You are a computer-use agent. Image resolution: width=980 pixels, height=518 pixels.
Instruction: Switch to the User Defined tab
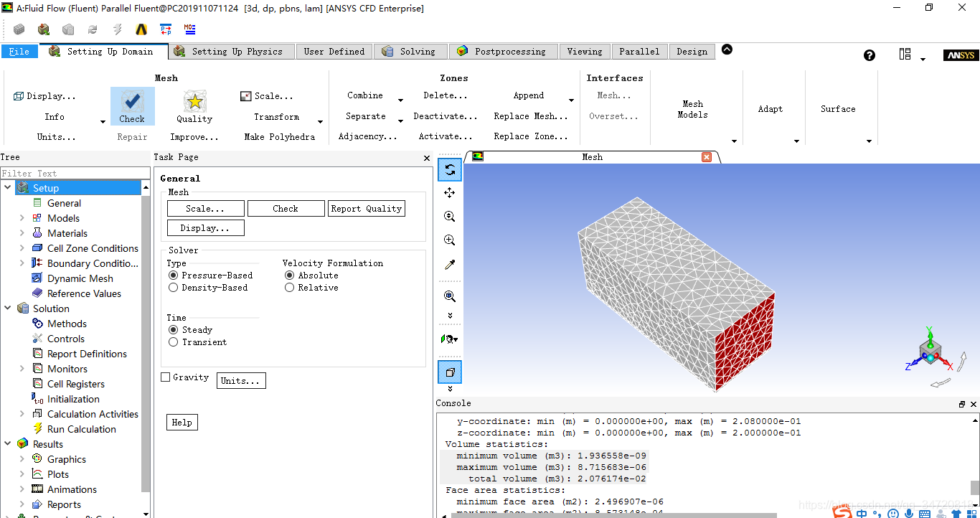click(x=334, y=52)
